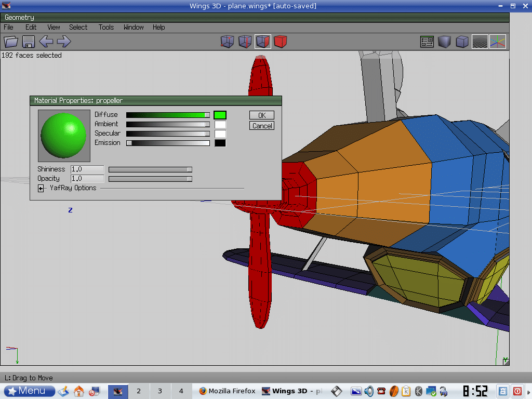Switch to Mozilla Firefox in taskbar
Viewport: 532px width, 399px height.
click(x=227, y=391)
